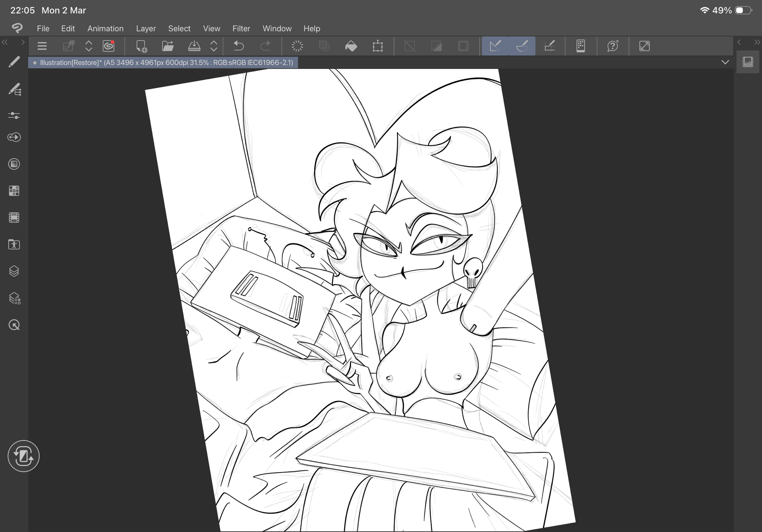The width and height of the screenshot is (762, 532).
Task: Select the Illustration[Restore] canvas tab
Action: point(164,62)
